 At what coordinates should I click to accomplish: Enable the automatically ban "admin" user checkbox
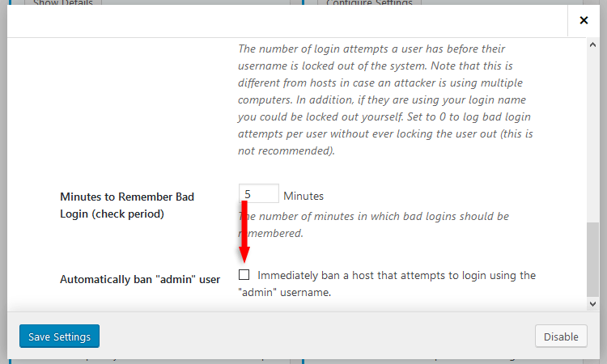coord(244,275)
